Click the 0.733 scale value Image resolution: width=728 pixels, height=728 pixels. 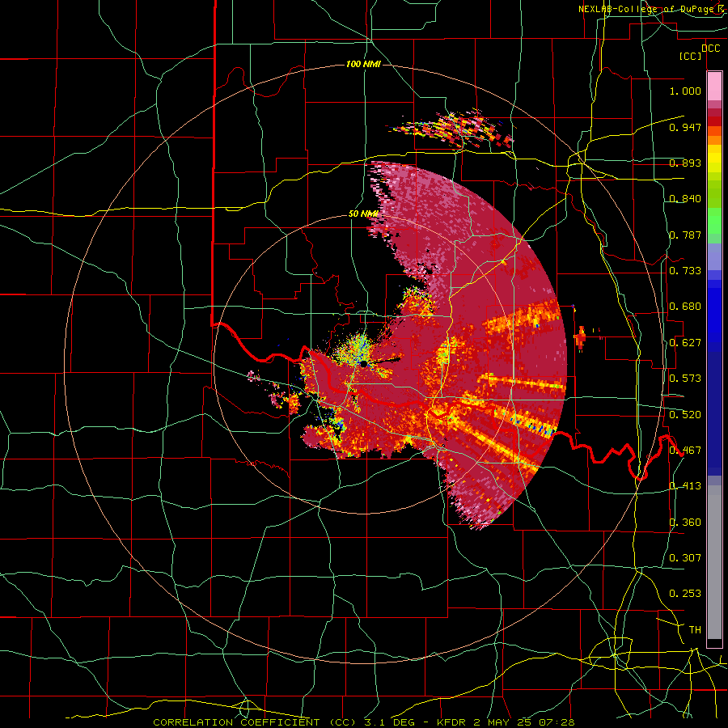(685, 271)
